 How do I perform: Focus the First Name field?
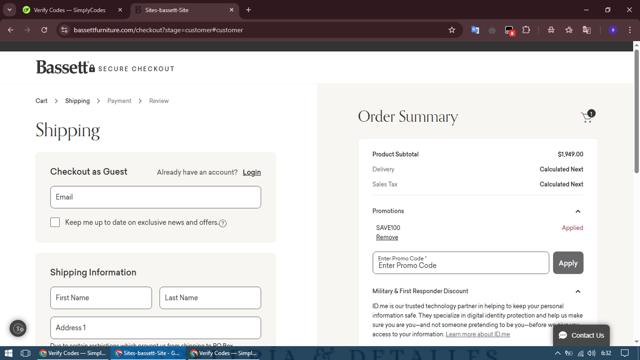click(x=101, y=298)
